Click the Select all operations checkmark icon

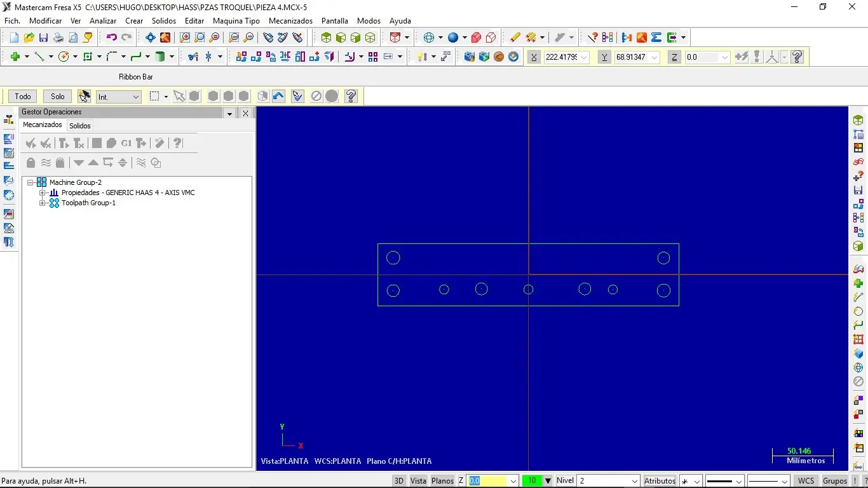[31, 143]
